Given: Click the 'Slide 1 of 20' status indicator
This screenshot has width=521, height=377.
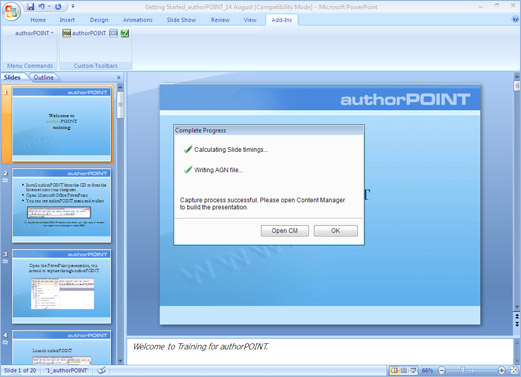Looking at the screenshot, I should pyautogui.click(x=20, y=370).
